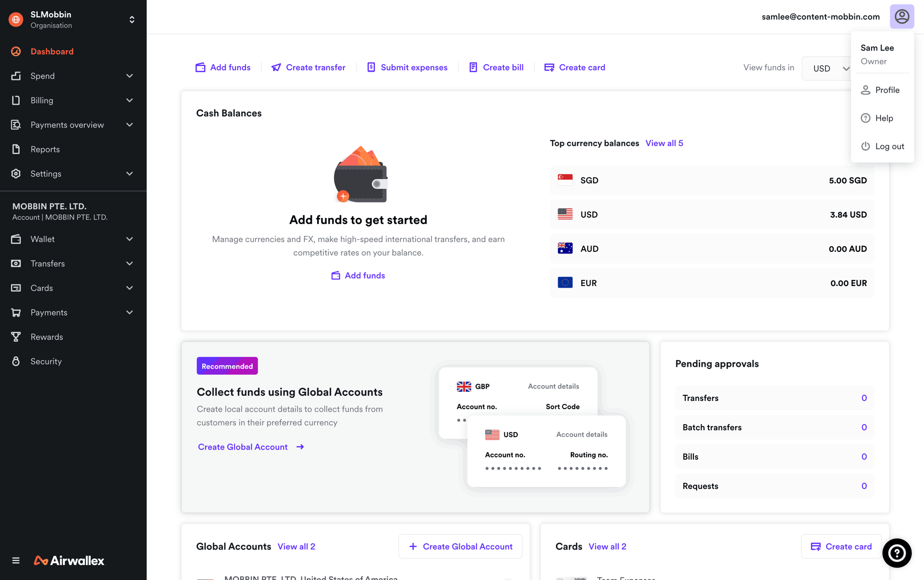Expand the Payments menu chevron
This screenshot has height=580, width=924.
click(129, 312)
